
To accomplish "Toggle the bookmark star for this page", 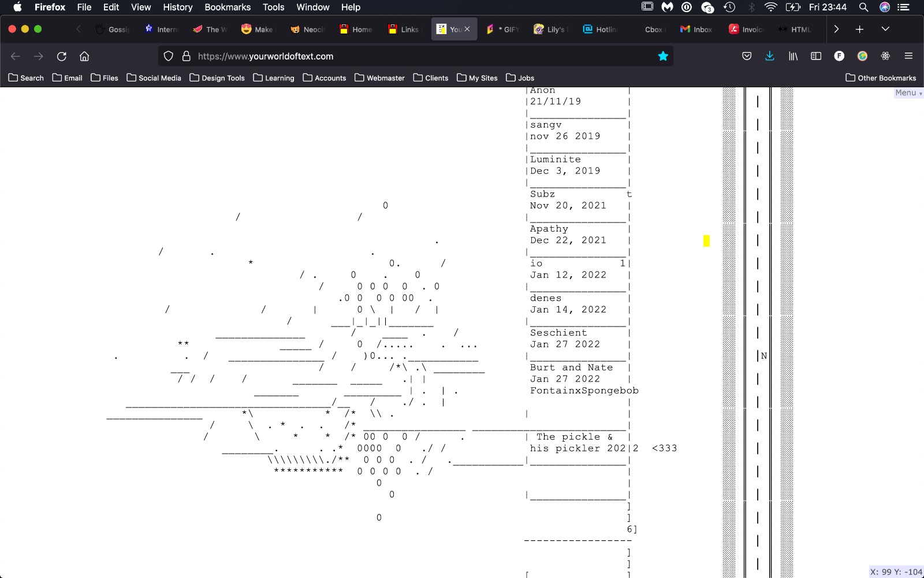I will tap(663, 56).
